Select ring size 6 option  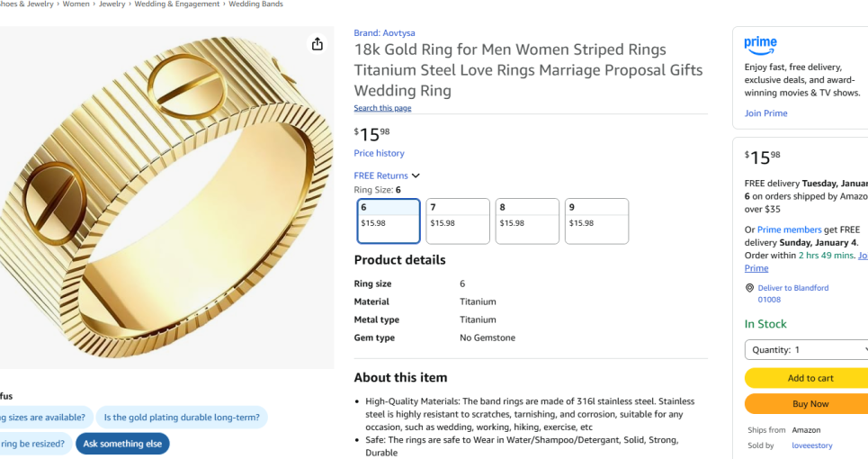click(389, 221)
